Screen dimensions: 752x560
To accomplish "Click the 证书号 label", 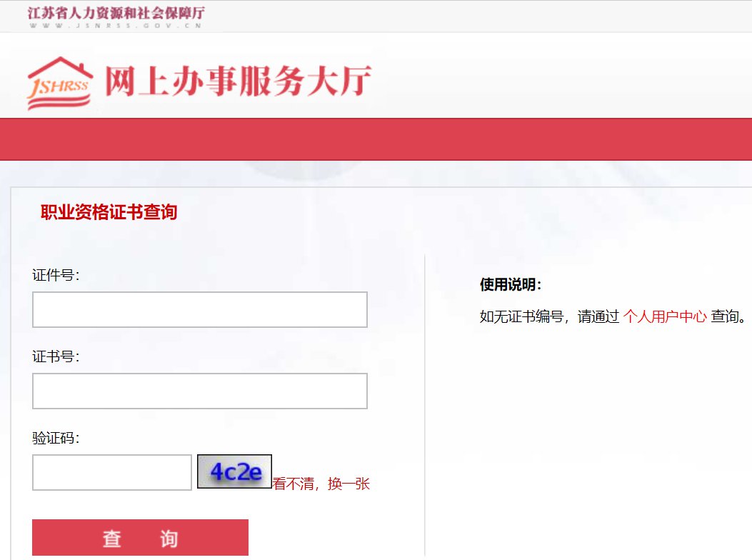I will pos(56,356).
